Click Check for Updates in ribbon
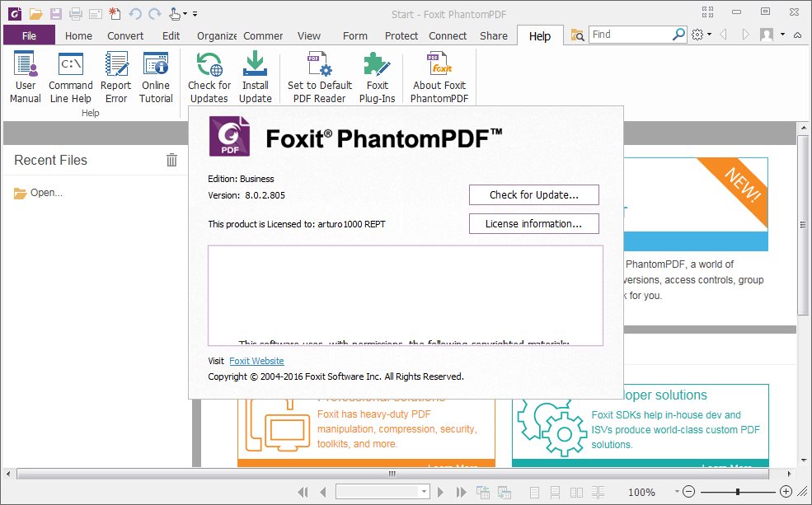Screen dimensions: 812x505 [x=209, y=77]
